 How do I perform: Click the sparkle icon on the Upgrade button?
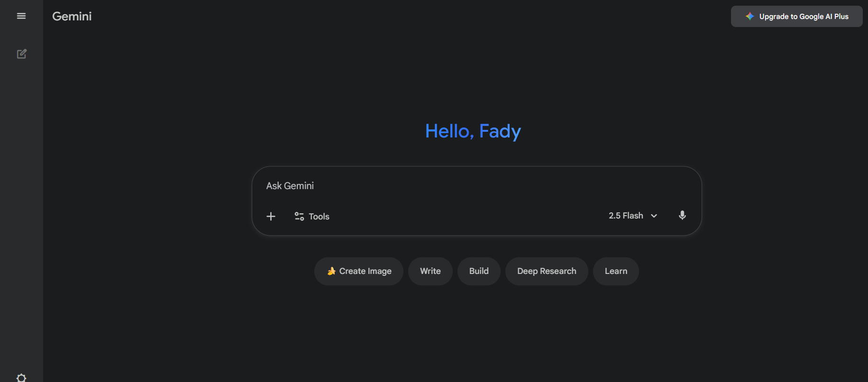(749, 17)
